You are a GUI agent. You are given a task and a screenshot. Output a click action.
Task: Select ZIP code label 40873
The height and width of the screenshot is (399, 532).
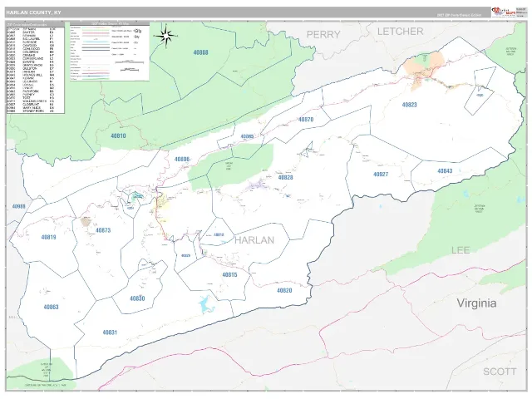tap(103, 230)
